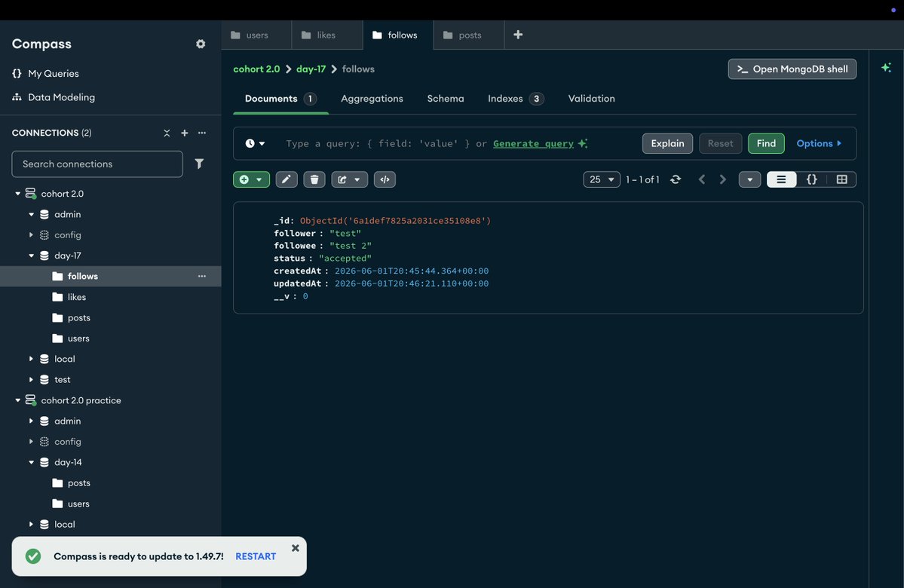
Task: Collapse cohort 2.0 connection
Action: tap(18, 194)
